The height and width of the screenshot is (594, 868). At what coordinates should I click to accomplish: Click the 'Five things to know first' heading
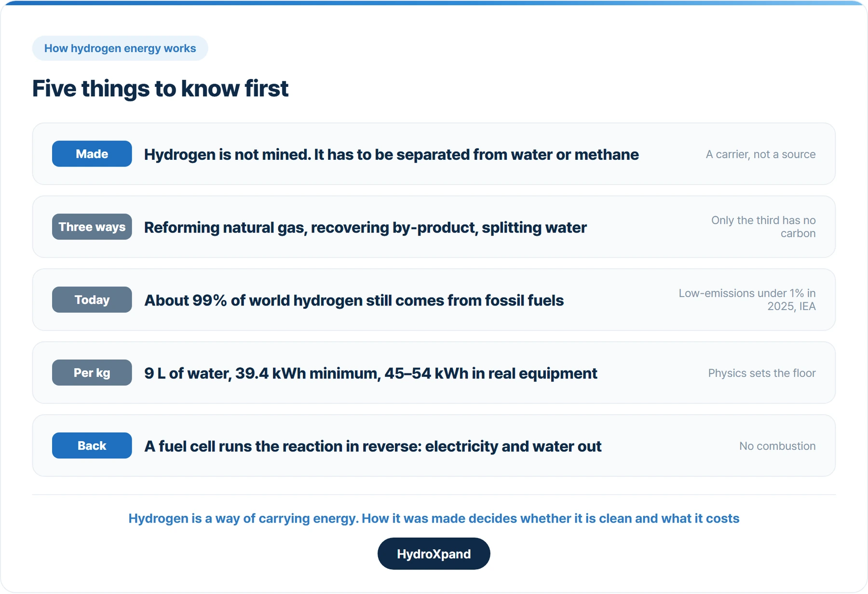click(x=160, y=89)
